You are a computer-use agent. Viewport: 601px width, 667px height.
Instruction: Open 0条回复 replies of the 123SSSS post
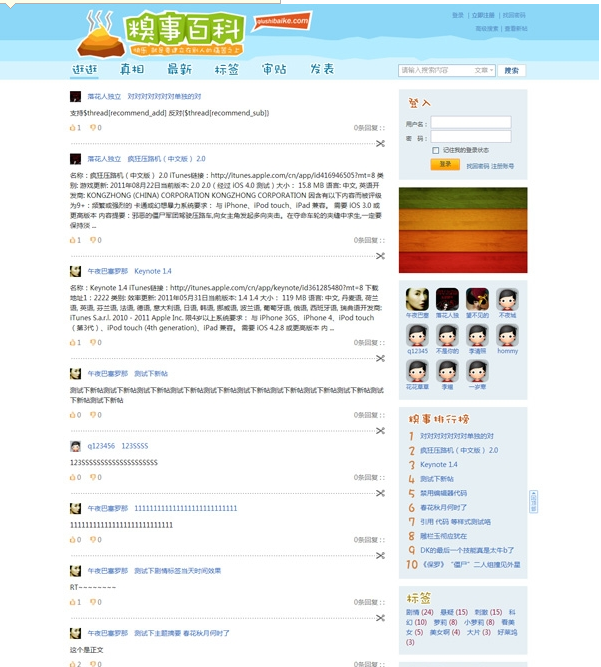(x=369, y=478)
